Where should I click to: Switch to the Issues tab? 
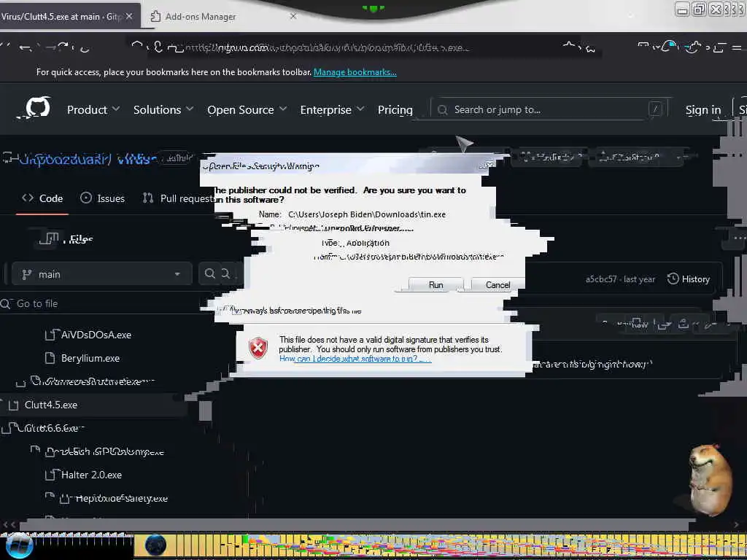click(102, 198)
